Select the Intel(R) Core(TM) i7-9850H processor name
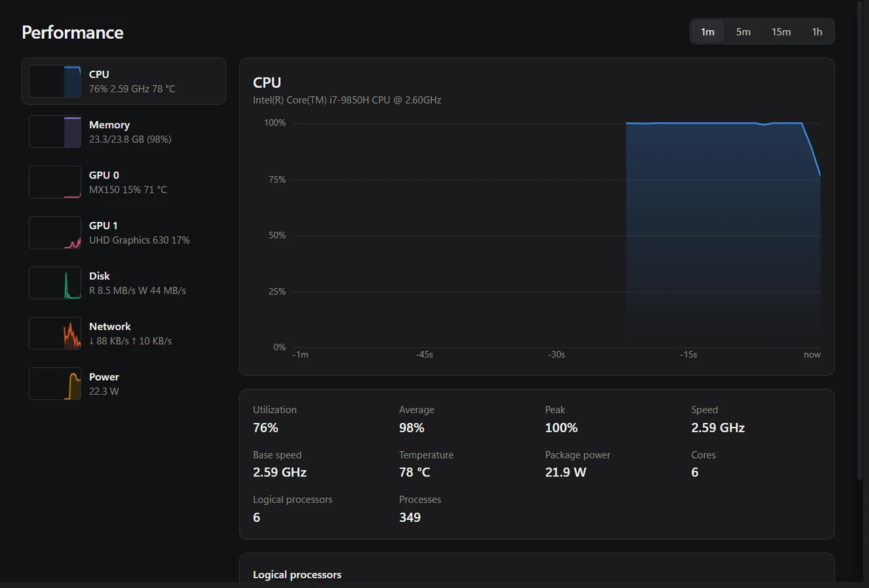Image resolution: width=869 pixels, height=588 pixels. tap(347, 100)
